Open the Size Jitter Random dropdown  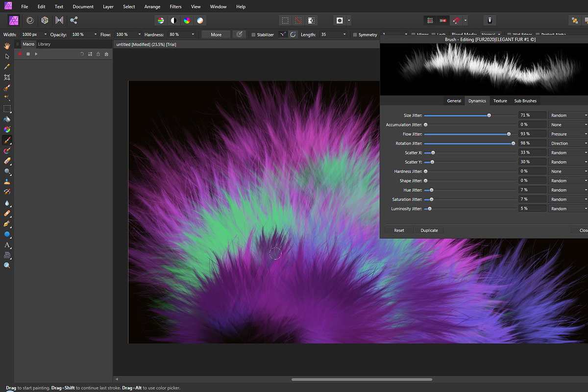pos(567,115)
